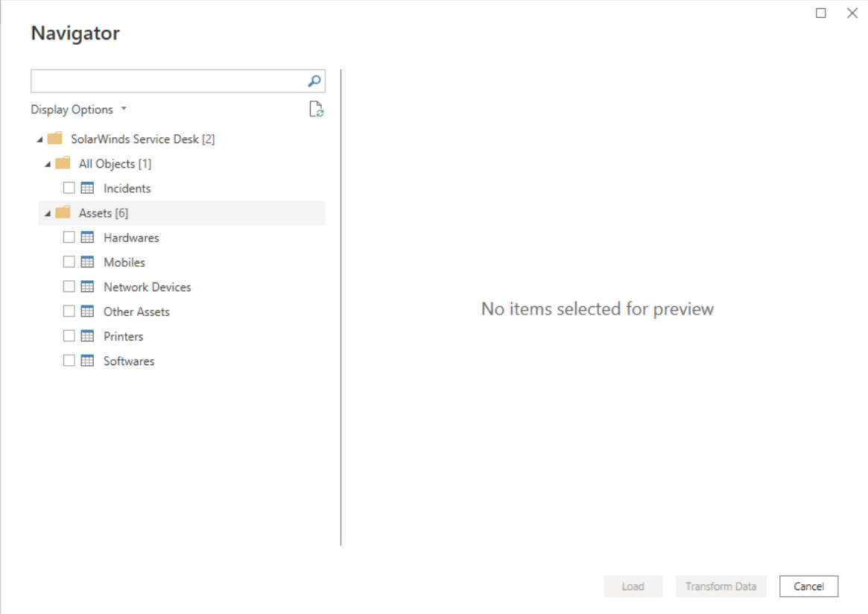Click the Mobiles table icon

click(x=87, y=262)
